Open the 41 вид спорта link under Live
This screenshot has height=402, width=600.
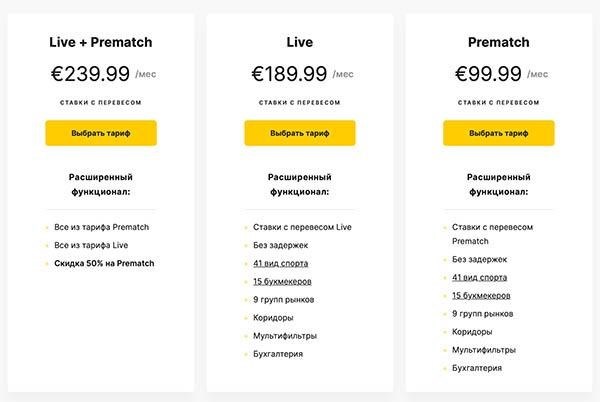point(280,263)
